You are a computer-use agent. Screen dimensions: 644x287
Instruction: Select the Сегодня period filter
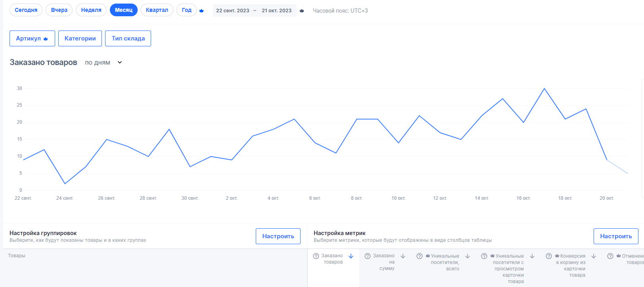point(26,10)
